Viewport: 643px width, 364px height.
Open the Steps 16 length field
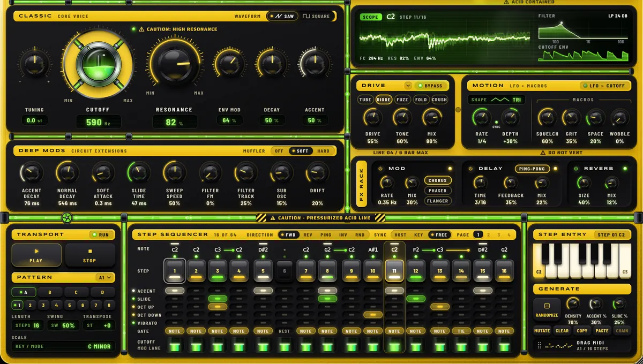(27, 325)
